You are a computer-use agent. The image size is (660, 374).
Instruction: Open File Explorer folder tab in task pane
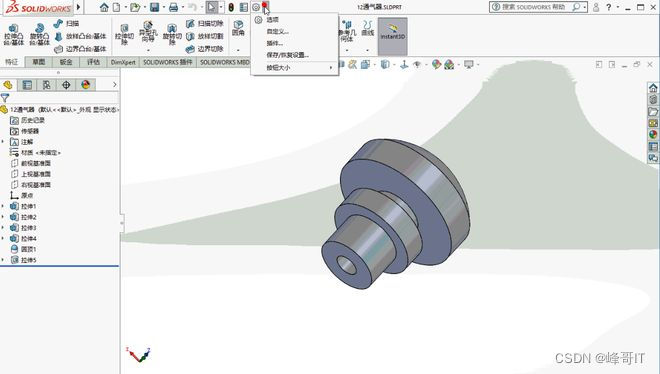653,111
